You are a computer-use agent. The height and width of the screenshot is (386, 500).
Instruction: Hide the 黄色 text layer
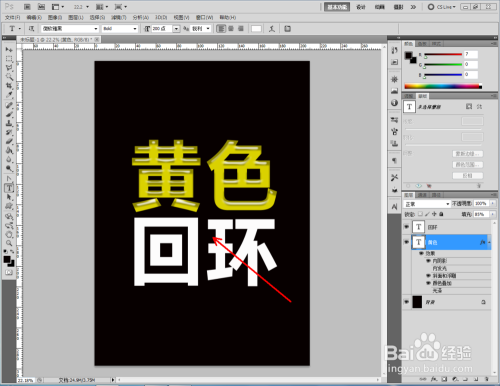click(x=406, y=242)
